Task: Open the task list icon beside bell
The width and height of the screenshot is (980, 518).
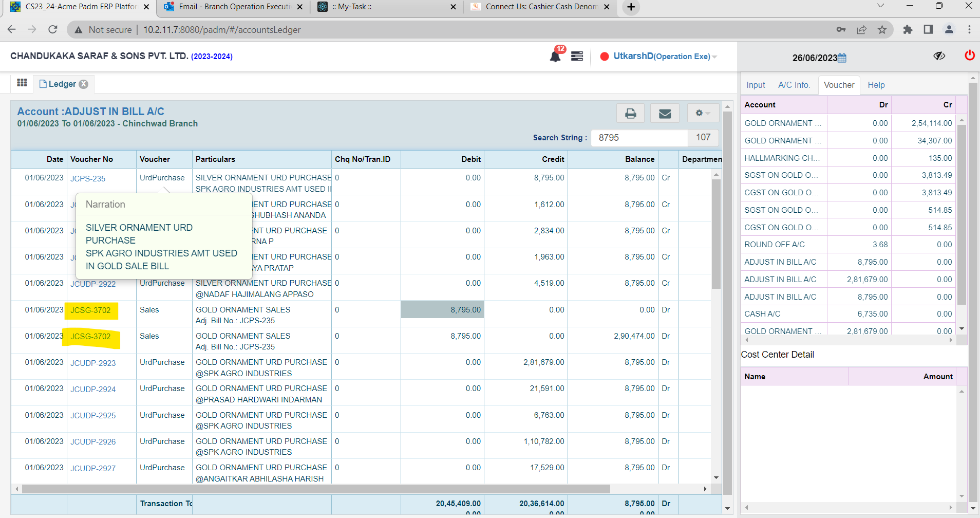Action: pos(577,56)
